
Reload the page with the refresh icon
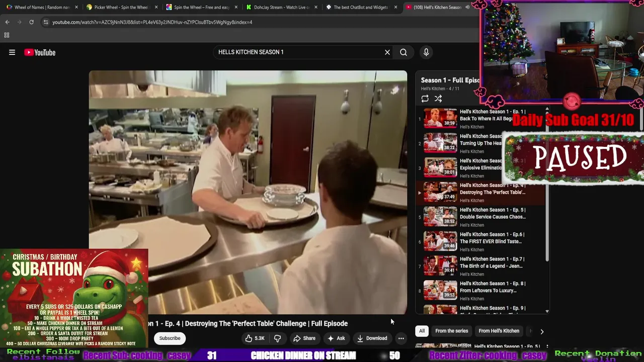point(31,22)
